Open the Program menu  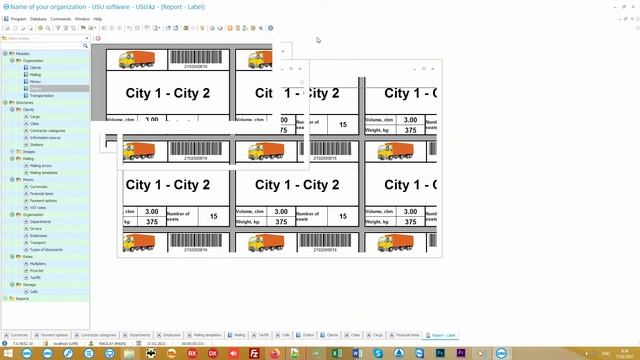point(18,19)
